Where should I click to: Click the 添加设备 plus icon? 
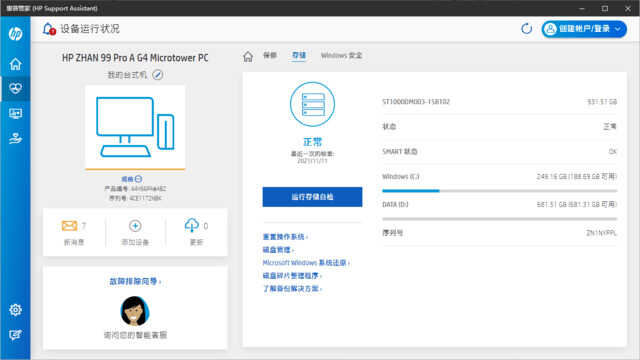[135, 225]
